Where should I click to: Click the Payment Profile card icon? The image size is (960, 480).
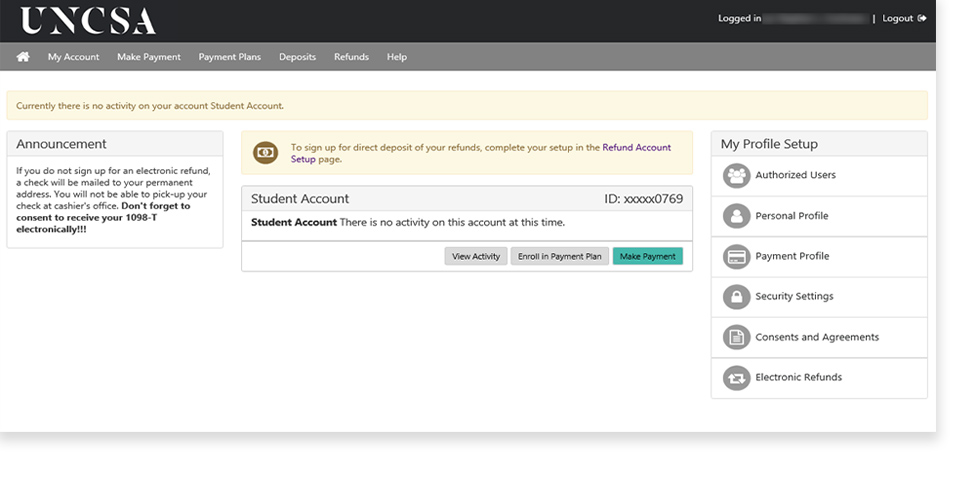pyautogui.click(x=737, y=257)
